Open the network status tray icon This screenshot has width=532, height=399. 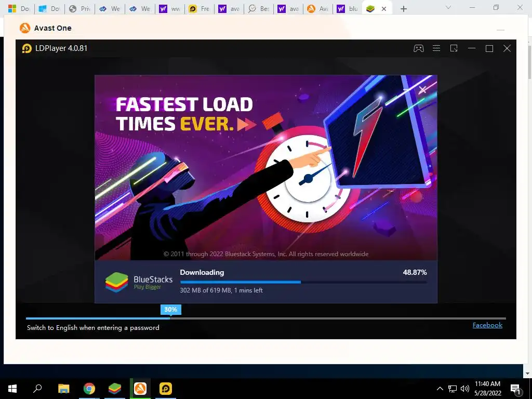pyautogui.click(x=453, y=389)
